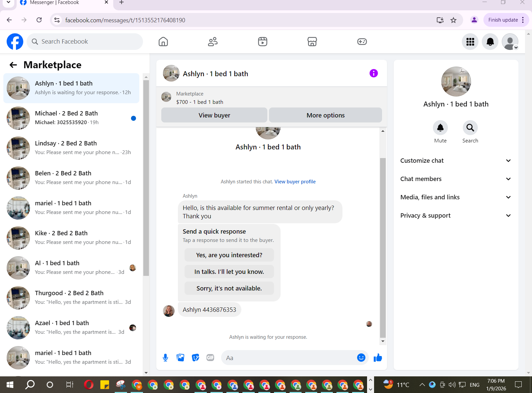Open the emoji picker smiley icon
The height and width of the screenshot is (393, 532).
pyautogui.click(x=361, y=357)
